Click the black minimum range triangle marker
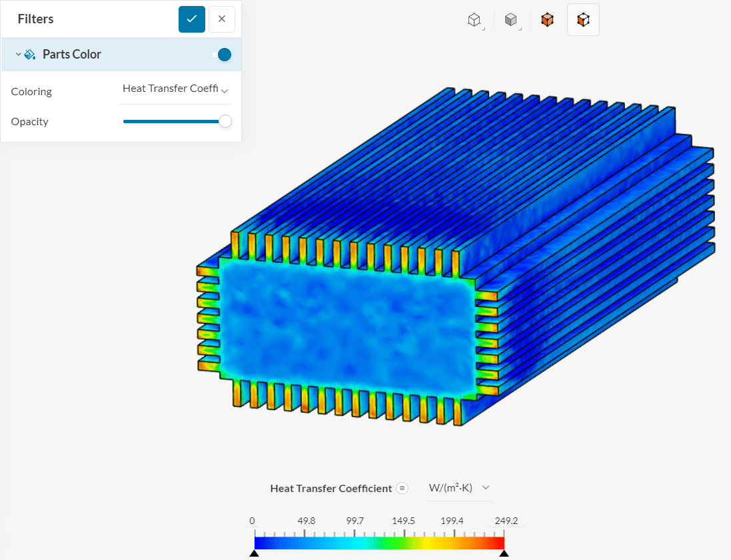The height and width of the screenshot is (560, 731). [x=254, y=553]
